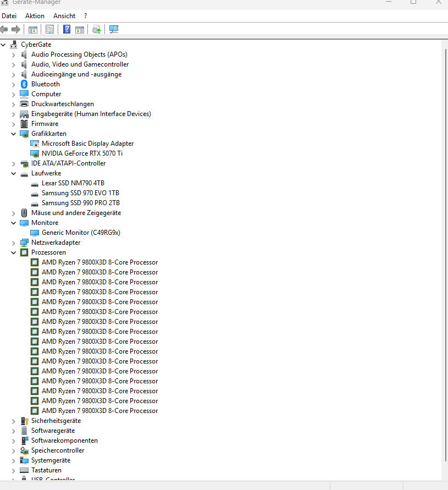
Task: Click the Druckwarteschlangen printer icon
Action: 24,104
